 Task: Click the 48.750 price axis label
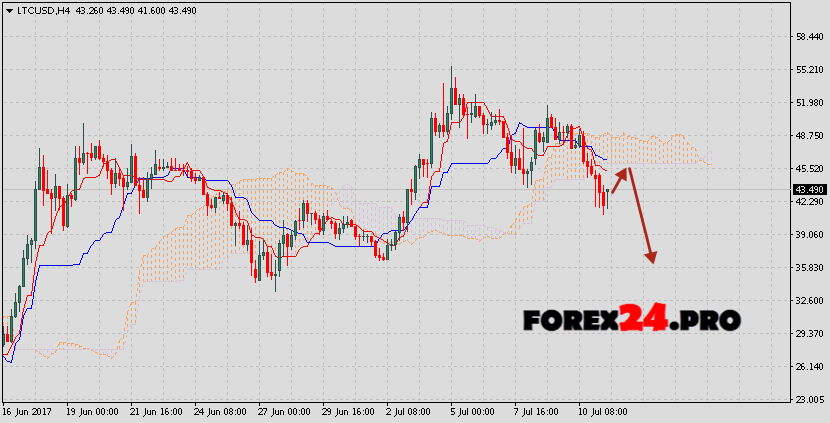pos(808,136)
